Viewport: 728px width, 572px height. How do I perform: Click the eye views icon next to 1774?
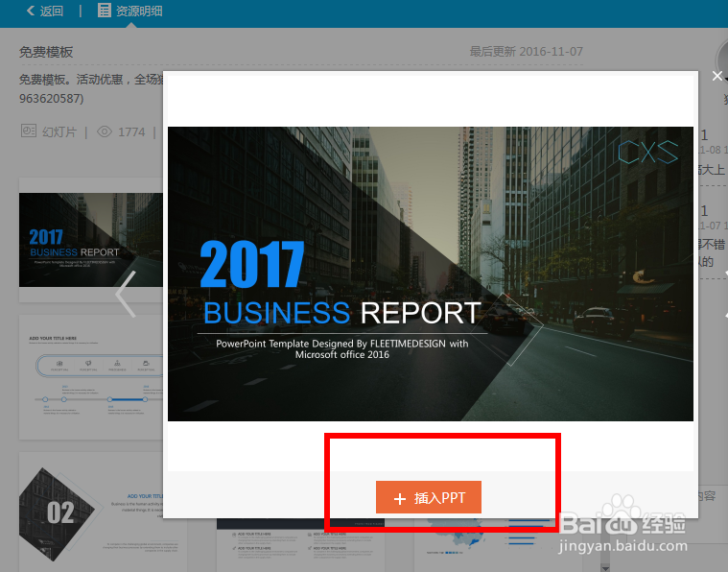(x=105, y=131)
